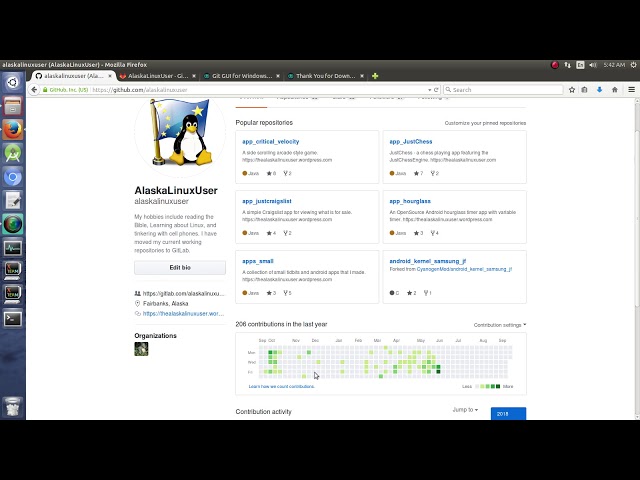Click the red record indicator in top panel

[x=555, y=65]
